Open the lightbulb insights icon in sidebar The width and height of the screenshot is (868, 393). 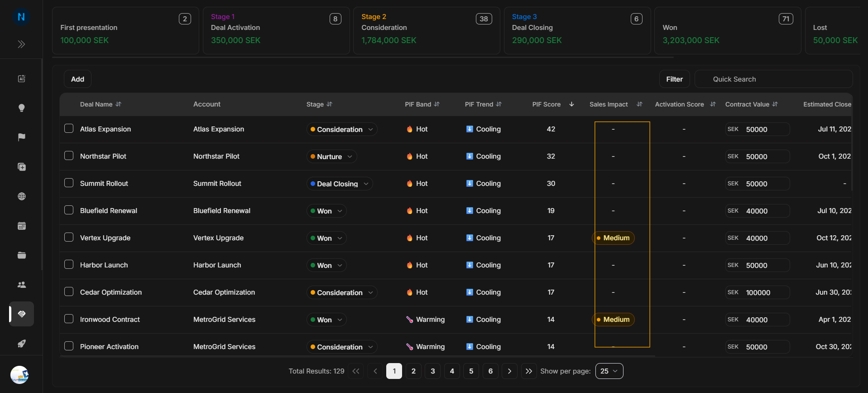[x=21, y=108]
